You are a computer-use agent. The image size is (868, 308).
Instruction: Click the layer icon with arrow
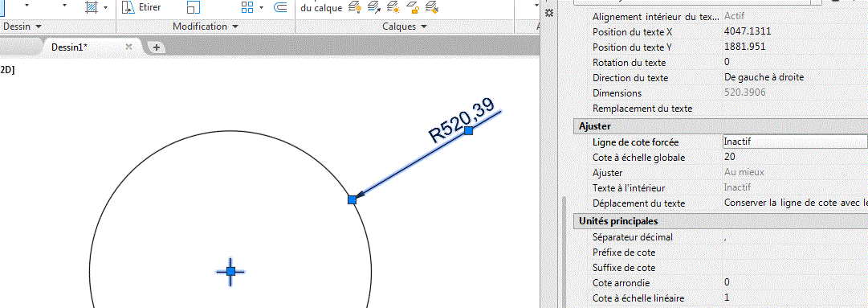[x=374, y=7]
